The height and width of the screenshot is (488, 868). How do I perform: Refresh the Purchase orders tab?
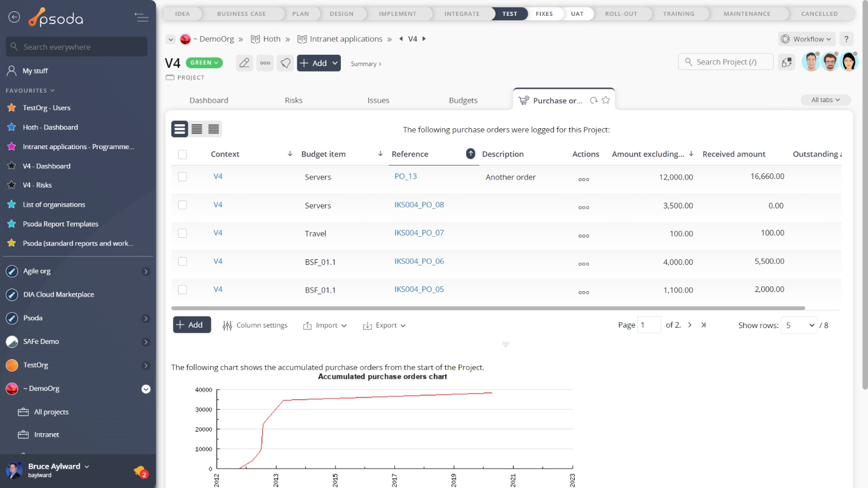pos(593,101)
